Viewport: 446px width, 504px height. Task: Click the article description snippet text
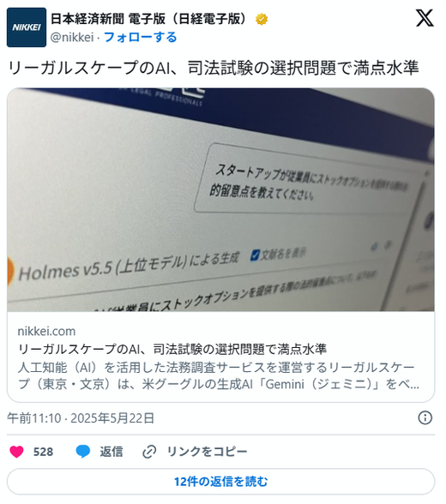point(219,375)
